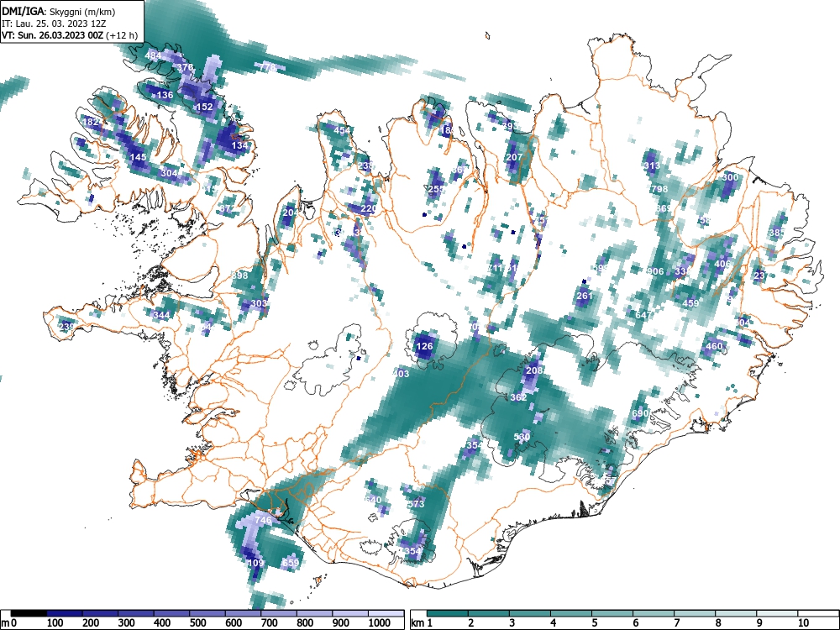The width and height of the screenshot is (840, 630).
Task: Click the visibility value 145
Action: pyautogui.click(x=139, y=158)
